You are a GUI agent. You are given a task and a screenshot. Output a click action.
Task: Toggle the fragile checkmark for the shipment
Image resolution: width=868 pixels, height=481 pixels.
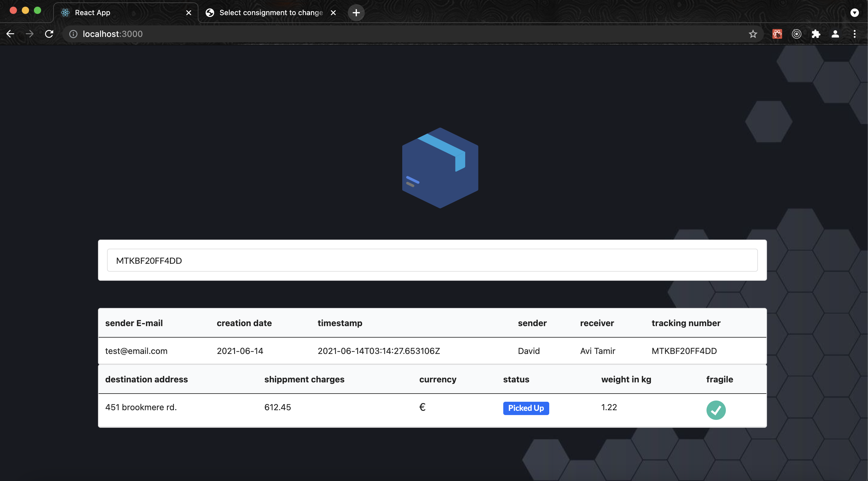716,410
